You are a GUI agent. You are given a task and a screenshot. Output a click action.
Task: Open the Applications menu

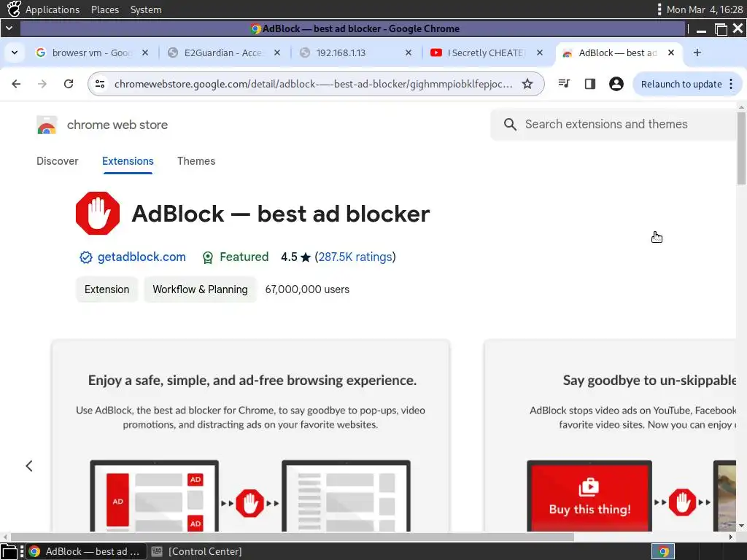[x=53, y=9]
